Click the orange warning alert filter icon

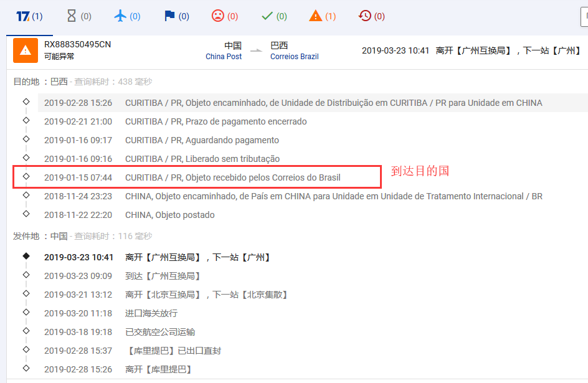click(x=316, y=16)
